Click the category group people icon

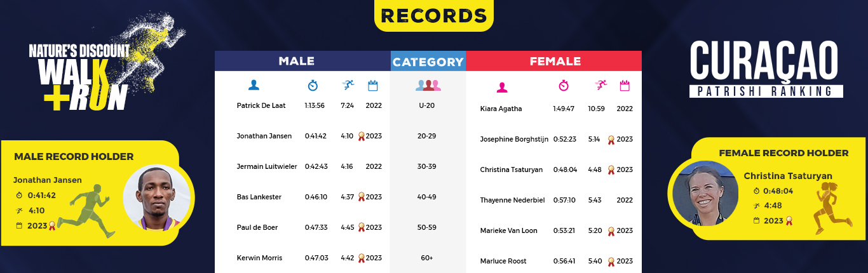[x=428, y=85]
